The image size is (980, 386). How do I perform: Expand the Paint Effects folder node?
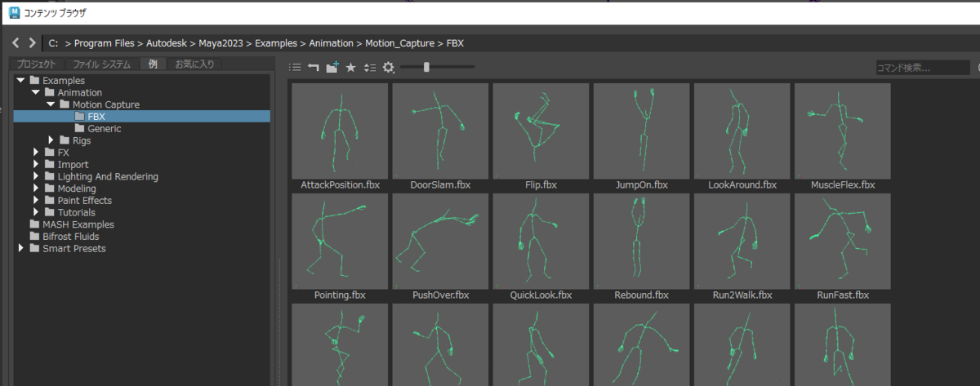tap(36, 200)
